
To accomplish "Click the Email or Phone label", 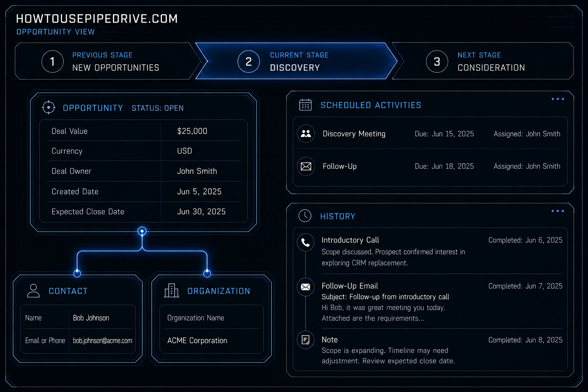I will [45, 340].
